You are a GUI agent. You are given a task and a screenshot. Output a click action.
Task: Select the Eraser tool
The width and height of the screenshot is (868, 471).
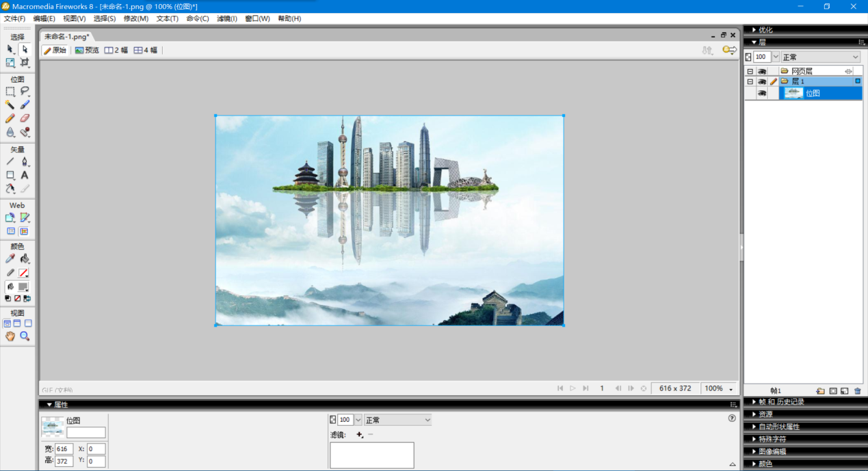coord(25,118)
